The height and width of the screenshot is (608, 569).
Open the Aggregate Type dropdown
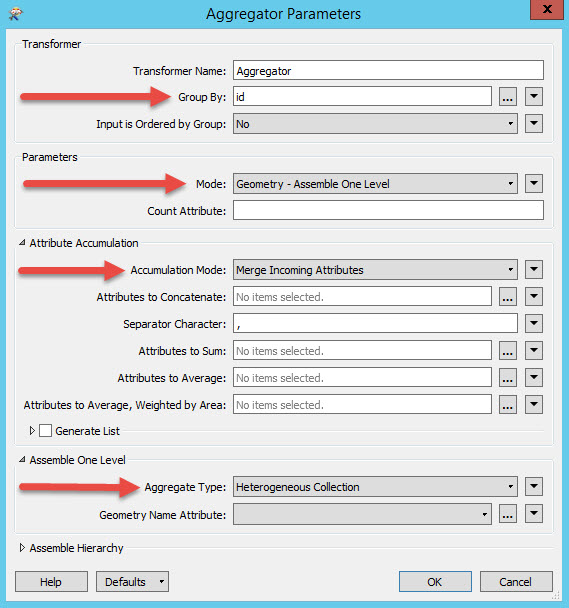(375, 487)
